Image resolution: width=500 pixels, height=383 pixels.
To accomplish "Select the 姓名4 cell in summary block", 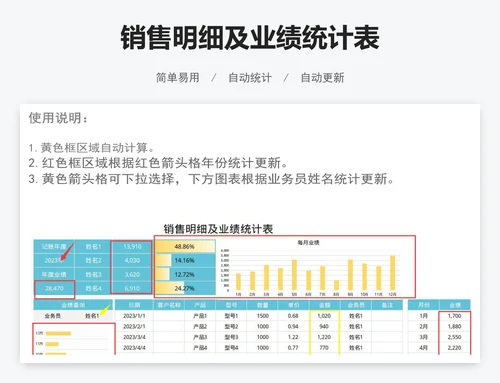I will [x=93, y=288].
